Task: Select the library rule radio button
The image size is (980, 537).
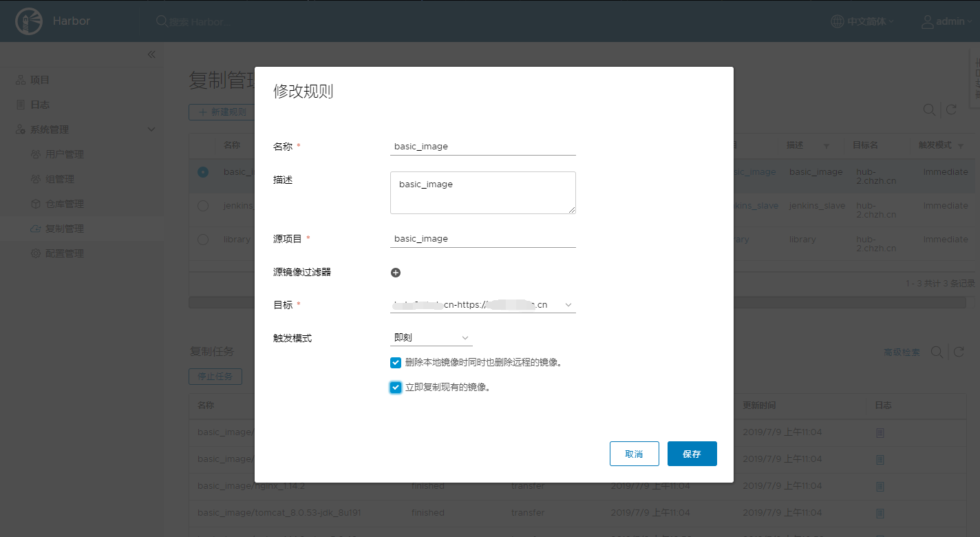Action: [x=203, y=240]
